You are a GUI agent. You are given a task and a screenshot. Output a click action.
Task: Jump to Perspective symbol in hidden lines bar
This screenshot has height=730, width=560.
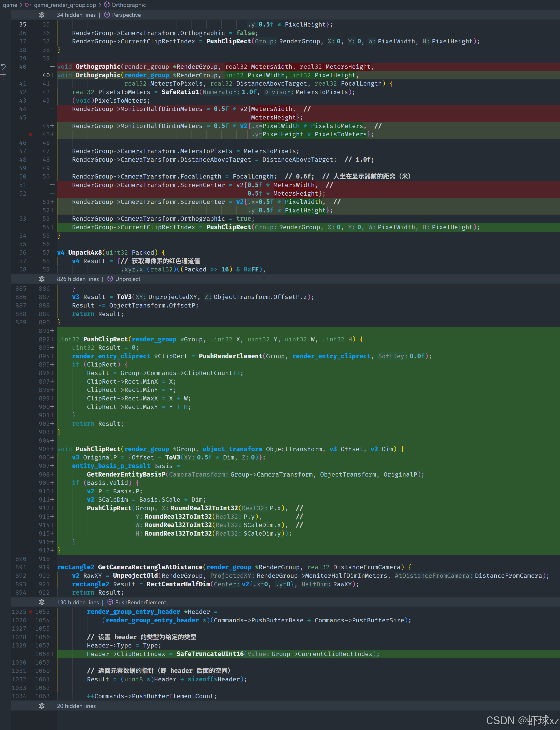126,15
